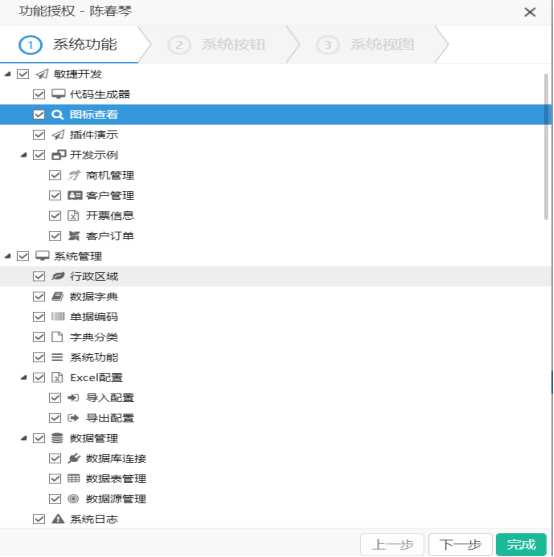The image size is (554, 557).
Task: Select the 数据源管理 row label
Action: click(116, 499)
